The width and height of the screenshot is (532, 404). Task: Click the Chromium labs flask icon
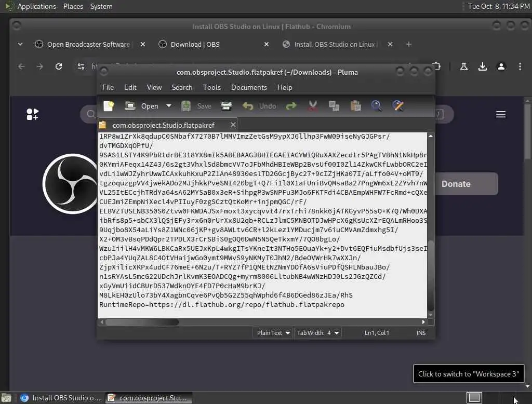[x=464, y=66]
